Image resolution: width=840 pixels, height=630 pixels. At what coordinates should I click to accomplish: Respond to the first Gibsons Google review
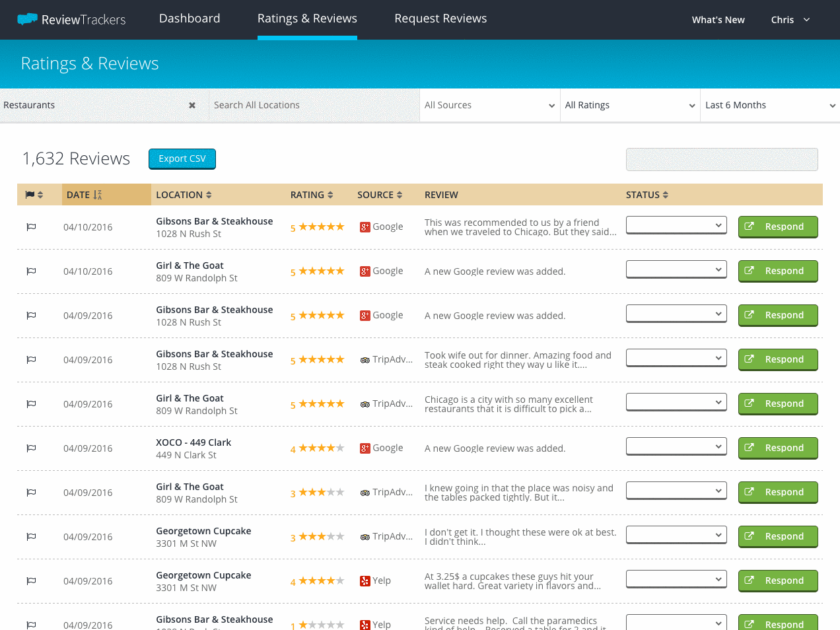pyautogui.click(x=778, y=227)
